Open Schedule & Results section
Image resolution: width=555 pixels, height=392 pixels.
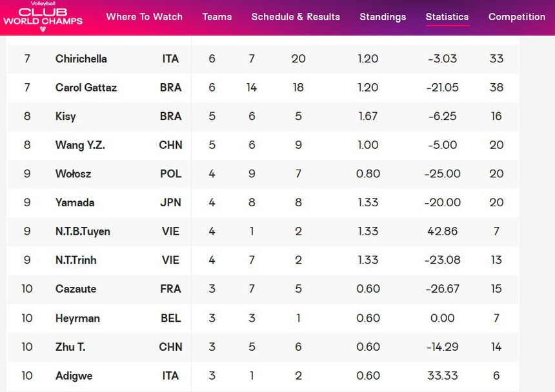(x=296, y=17)
